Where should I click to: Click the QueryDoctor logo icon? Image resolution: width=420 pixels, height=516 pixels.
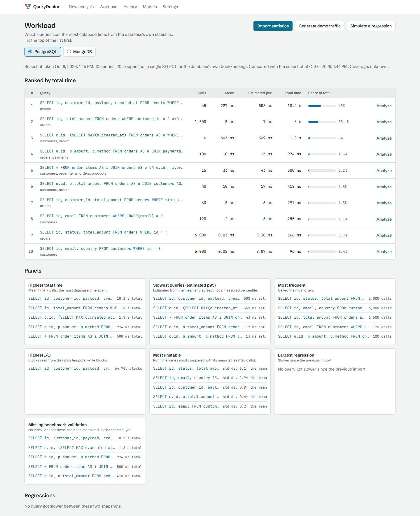pos(28,7)
